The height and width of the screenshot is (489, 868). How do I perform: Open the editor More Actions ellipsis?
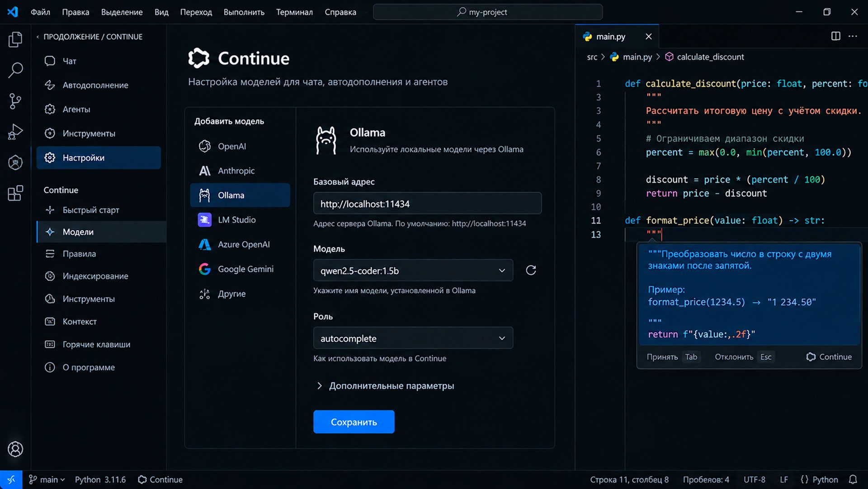(853, 36)
